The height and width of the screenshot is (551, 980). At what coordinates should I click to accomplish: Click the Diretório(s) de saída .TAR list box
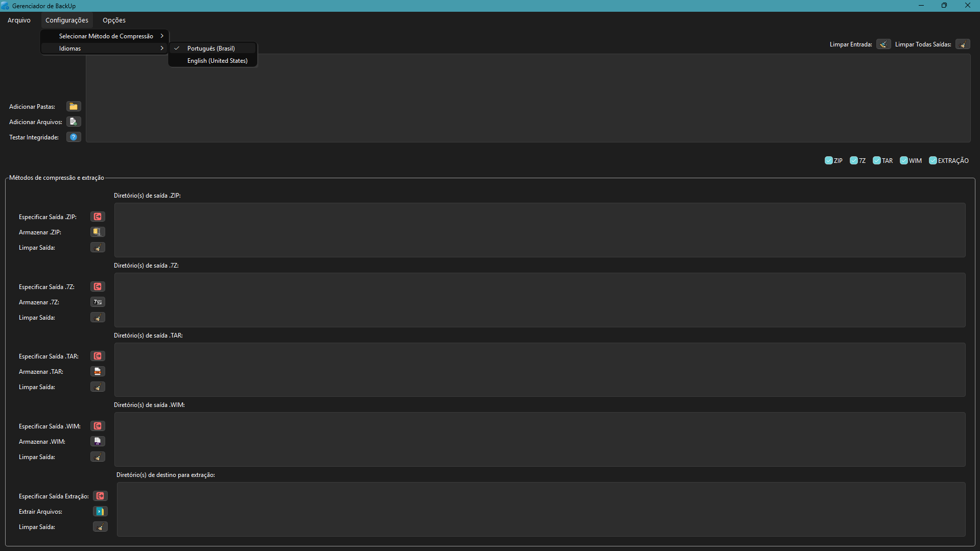[540, 370]
